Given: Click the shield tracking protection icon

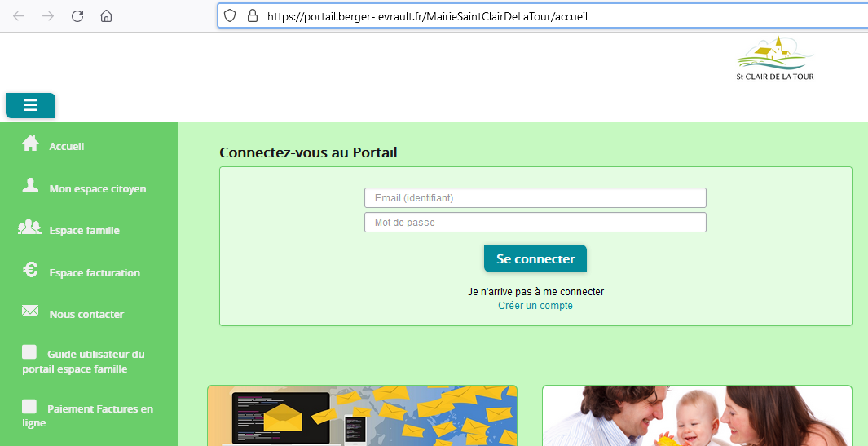Looking at the screenshot, I should coord(230,16).
